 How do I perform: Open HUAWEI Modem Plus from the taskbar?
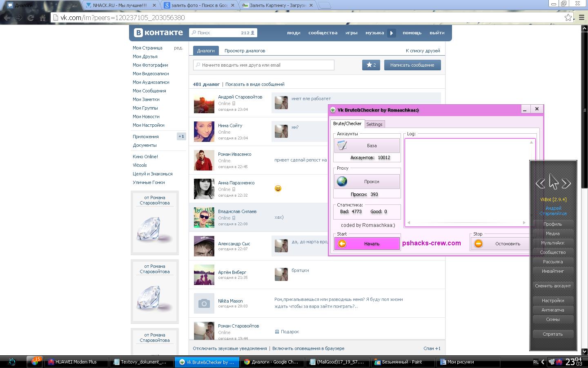(x=76, y=362)
